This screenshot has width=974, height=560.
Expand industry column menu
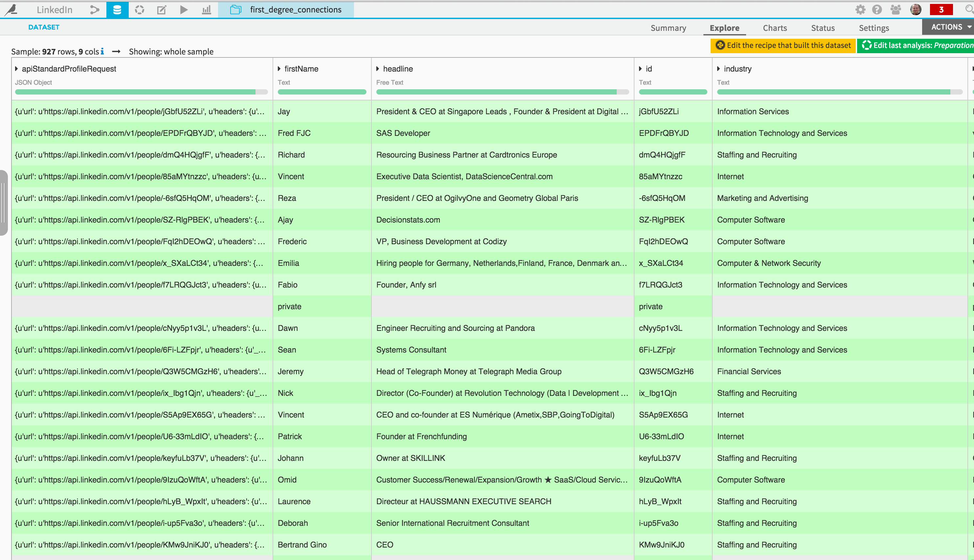tap(719, 69)
